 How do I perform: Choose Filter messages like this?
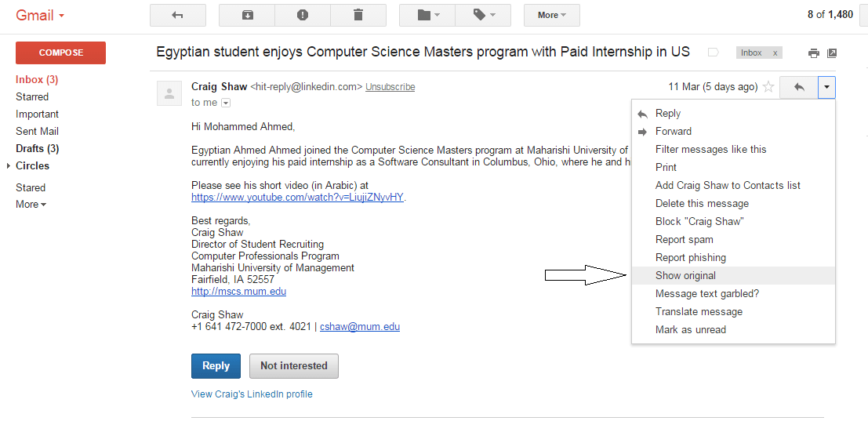coord(710,149)
